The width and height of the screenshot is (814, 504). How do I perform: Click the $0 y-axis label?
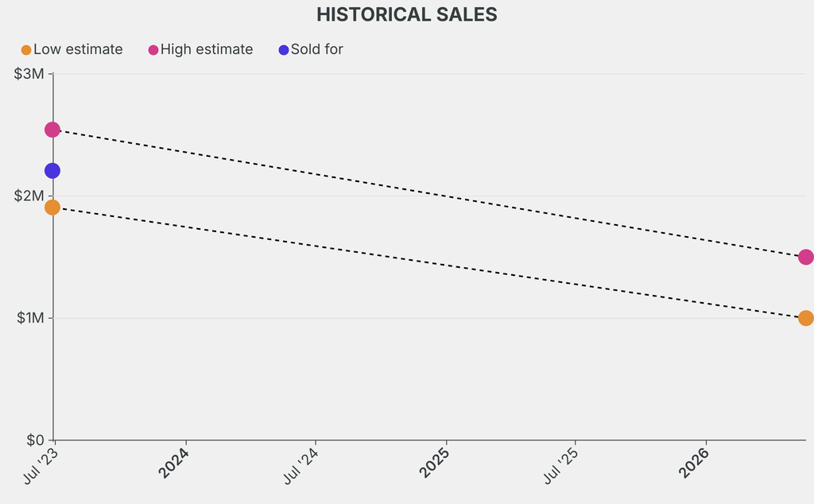(x=35, y=440)
